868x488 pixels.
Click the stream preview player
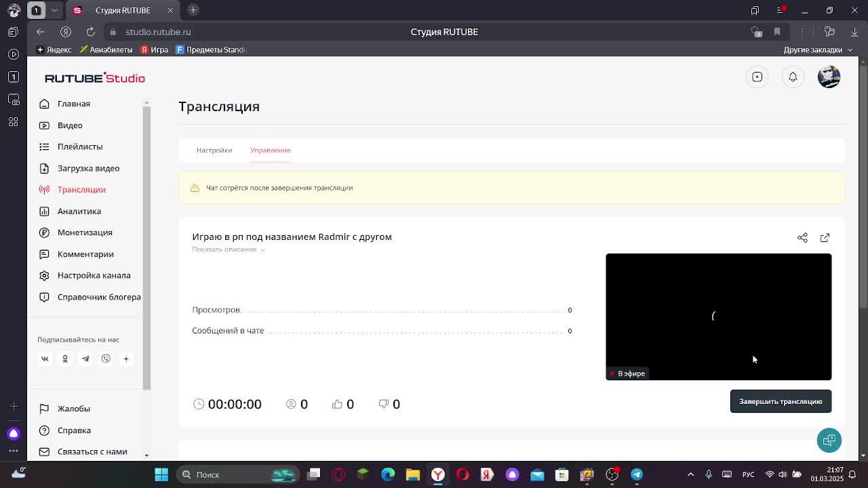click(x=718, y=317)
